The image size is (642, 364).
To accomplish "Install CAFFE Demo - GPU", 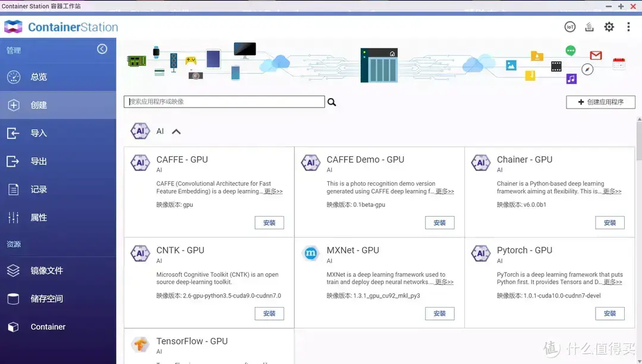I will [x=439, y=223].
